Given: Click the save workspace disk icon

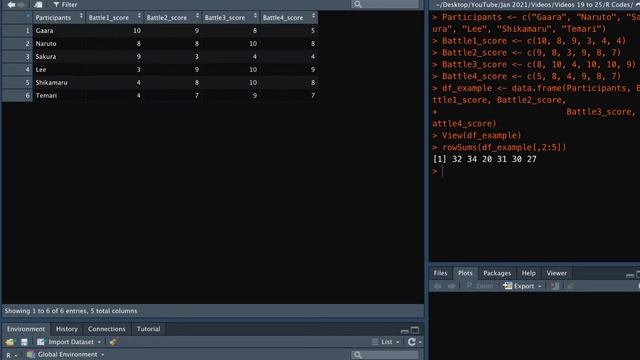Looking at the screenshot, I should pyautogui.click(x=24, y=342).
